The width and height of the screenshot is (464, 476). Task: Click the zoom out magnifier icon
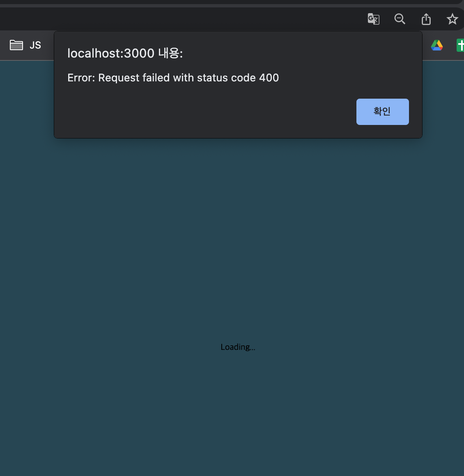[x=400, y=19]
